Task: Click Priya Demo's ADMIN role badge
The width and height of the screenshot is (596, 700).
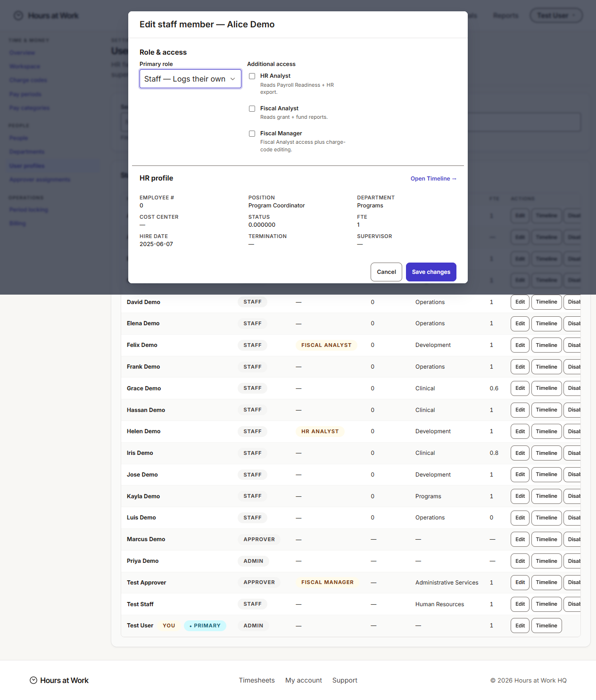Action: pos(253,561)
